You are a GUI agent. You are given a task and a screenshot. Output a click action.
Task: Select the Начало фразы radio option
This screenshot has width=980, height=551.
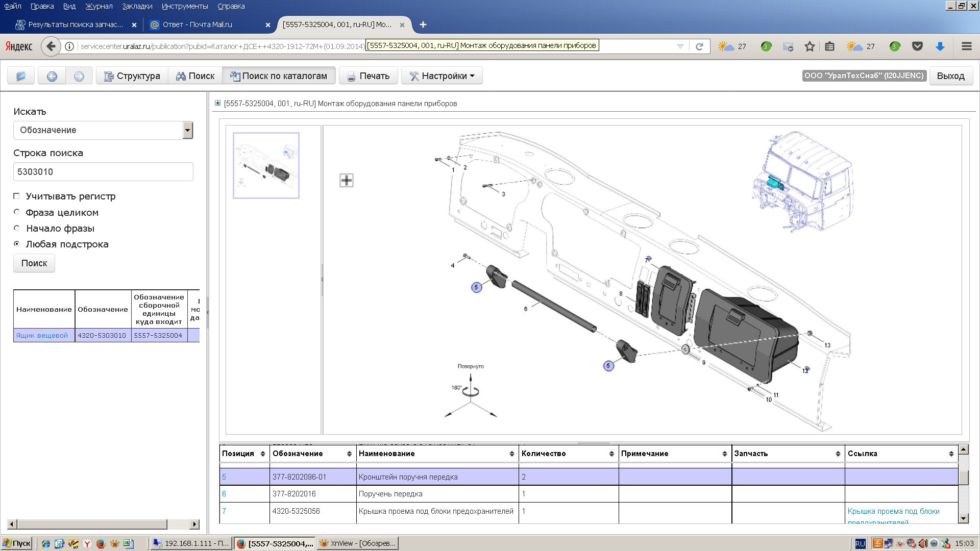pos(17,228)
